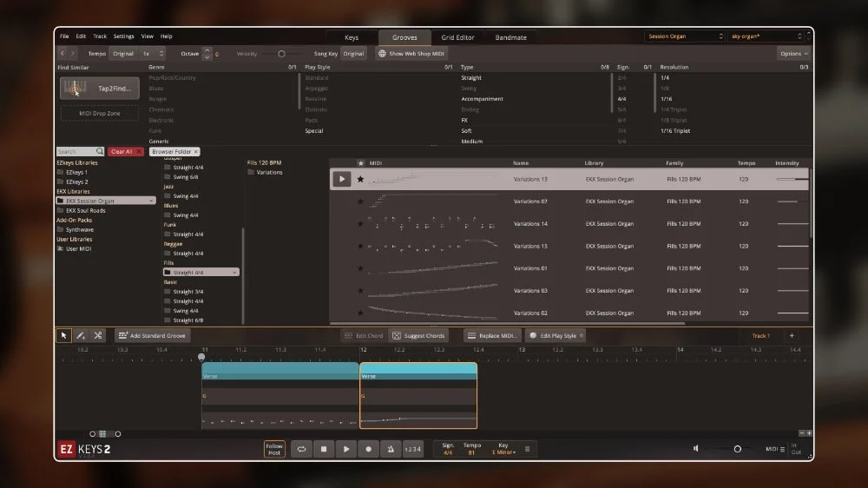Click the back navigation arrow
Screen dimensions: 868x488
coord(62,54)
